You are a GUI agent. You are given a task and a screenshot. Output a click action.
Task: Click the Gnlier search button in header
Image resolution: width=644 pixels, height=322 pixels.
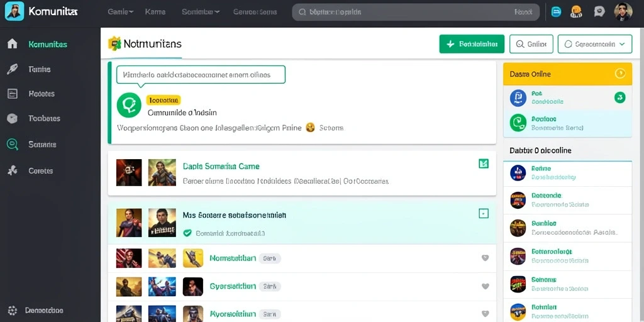[531, 44]
